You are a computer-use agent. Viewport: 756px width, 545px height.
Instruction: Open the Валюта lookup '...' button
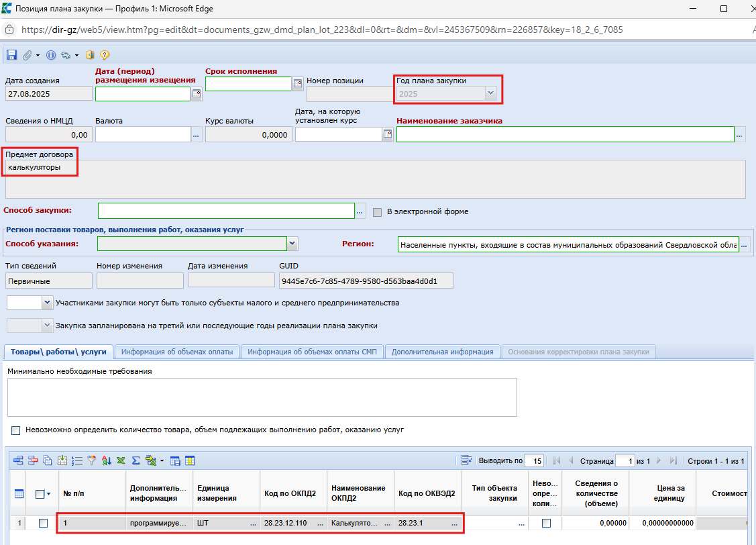[x=196, y=134]
